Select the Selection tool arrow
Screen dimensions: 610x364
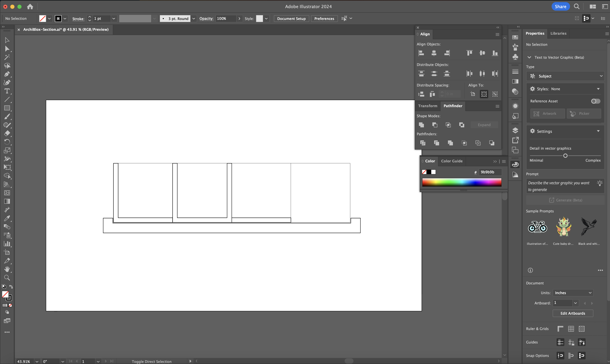click(x=7, y=40)
